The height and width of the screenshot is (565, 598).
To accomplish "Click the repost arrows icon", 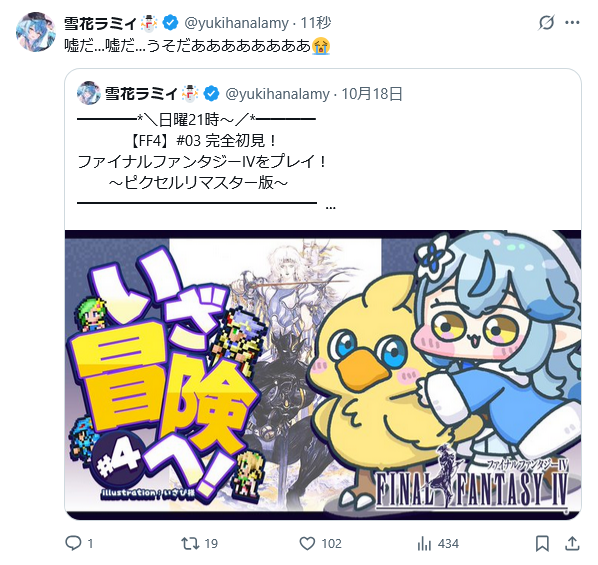I will pos(190,543).
